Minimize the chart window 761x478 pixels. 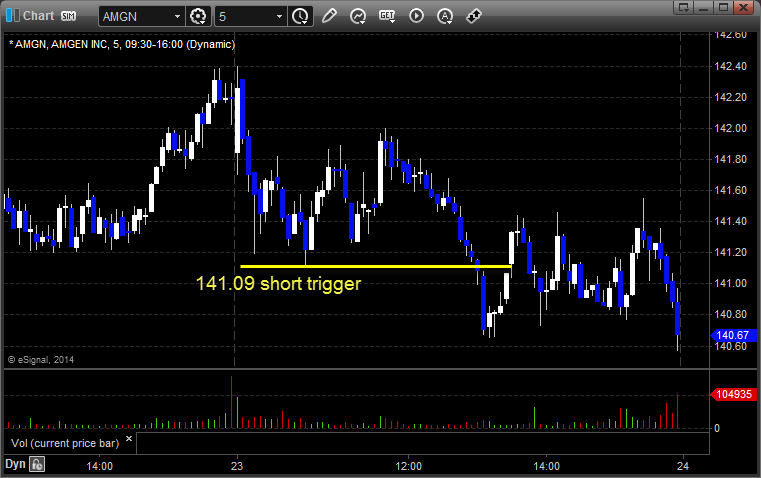tap(704, 7)
